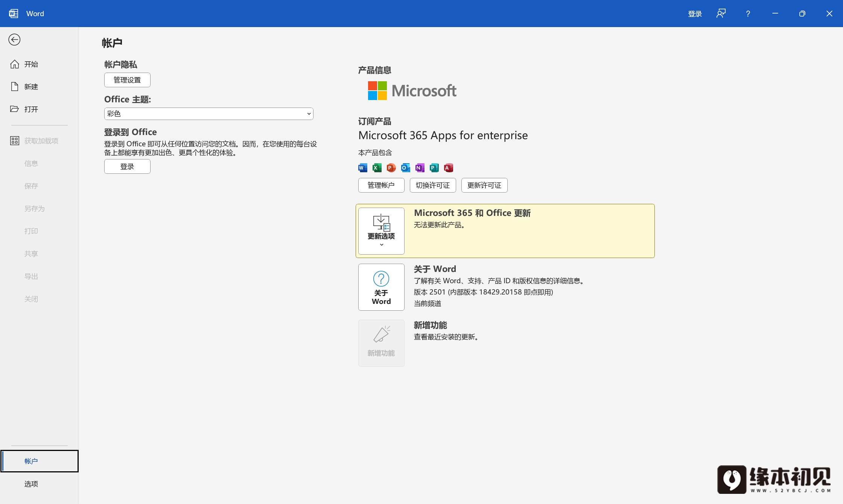Image resolution: width=843 pixels, height=504 pixels.
Task: Click the Word app icon under product contents
Action: pyautogui.click(x=363, y=168)
